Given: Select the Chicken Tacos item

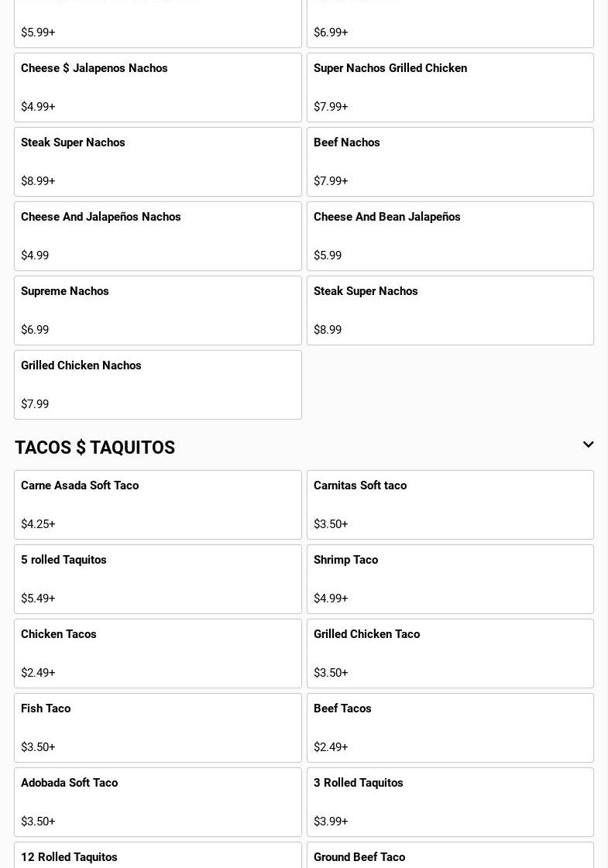Looking at the screenshot, I should (x=157, y=654).
